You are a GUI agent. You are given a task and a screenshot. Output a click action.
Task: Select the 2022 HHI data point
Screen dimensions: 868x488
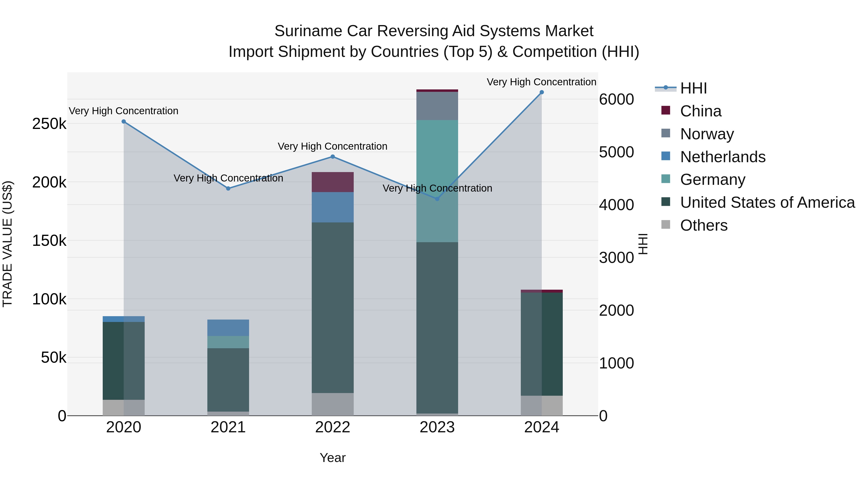[x=332, y=157]
